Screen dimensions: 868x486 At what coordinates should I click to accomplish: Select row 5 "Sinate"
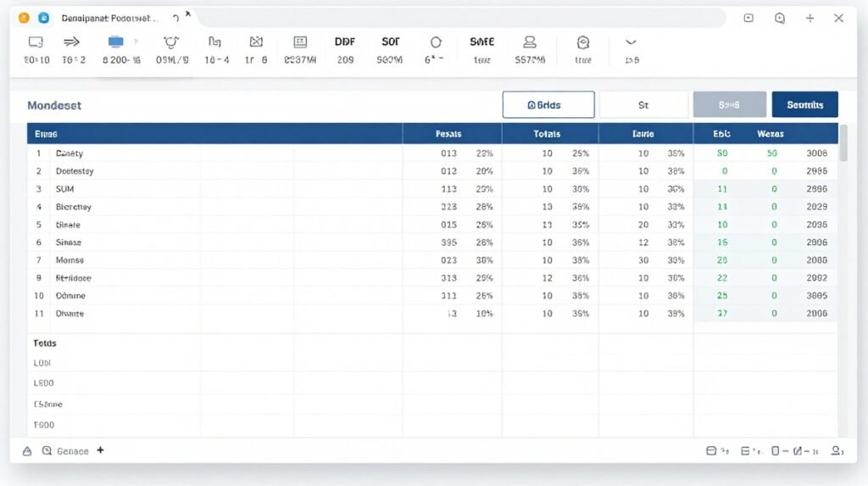[x=432, y=225]
